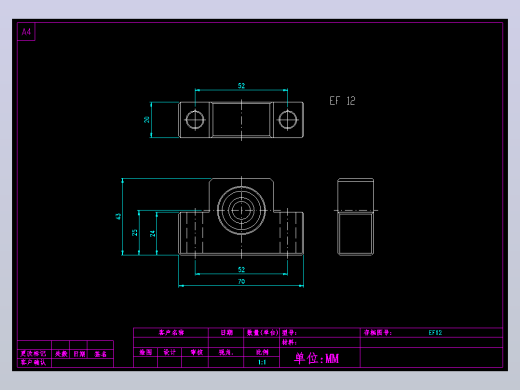Pick the right mounting hole in top view
Image resolution: width=520 pixels, height=390 pixels.
point(288,119)
